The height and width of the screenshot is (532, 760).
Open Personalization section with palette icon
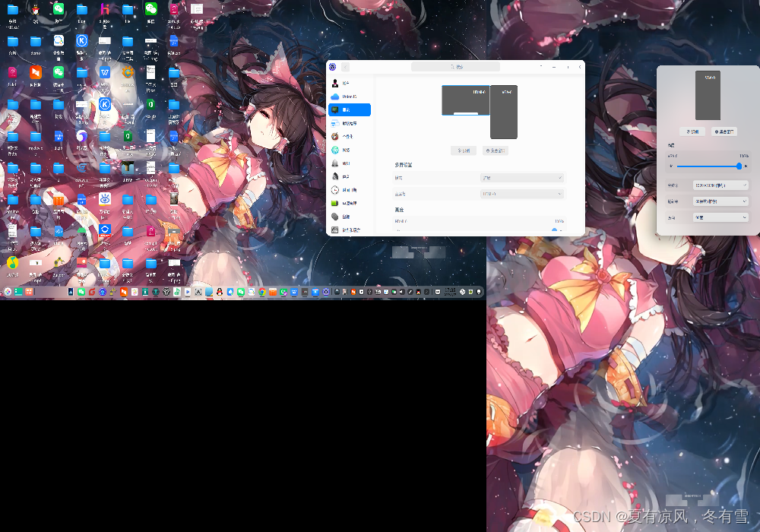click(350, 137)
